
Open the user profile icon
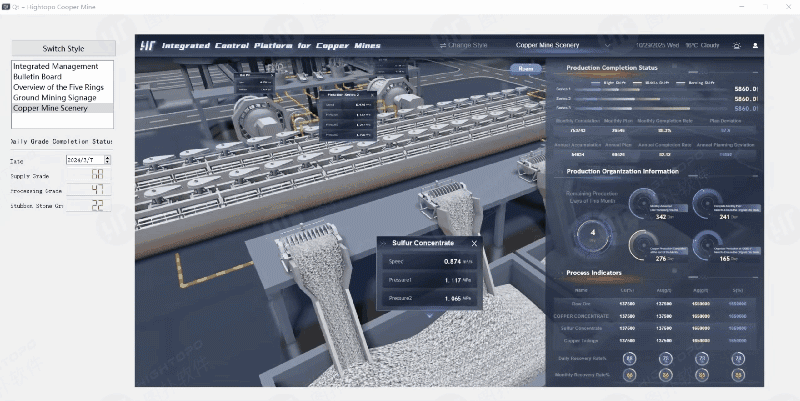click(x=755, y=45)
